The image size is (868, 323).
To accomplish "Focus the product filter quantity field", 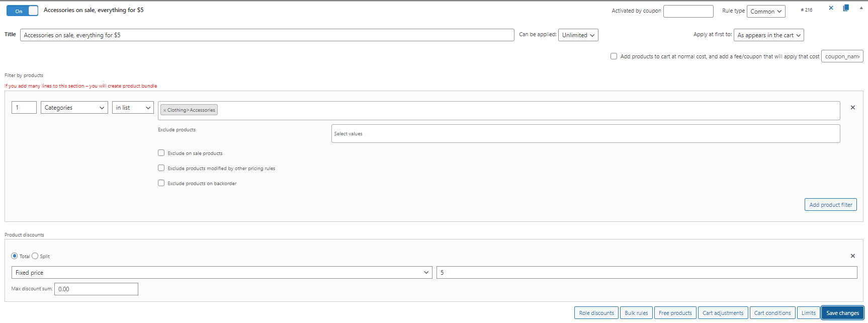I will (24, 108).
